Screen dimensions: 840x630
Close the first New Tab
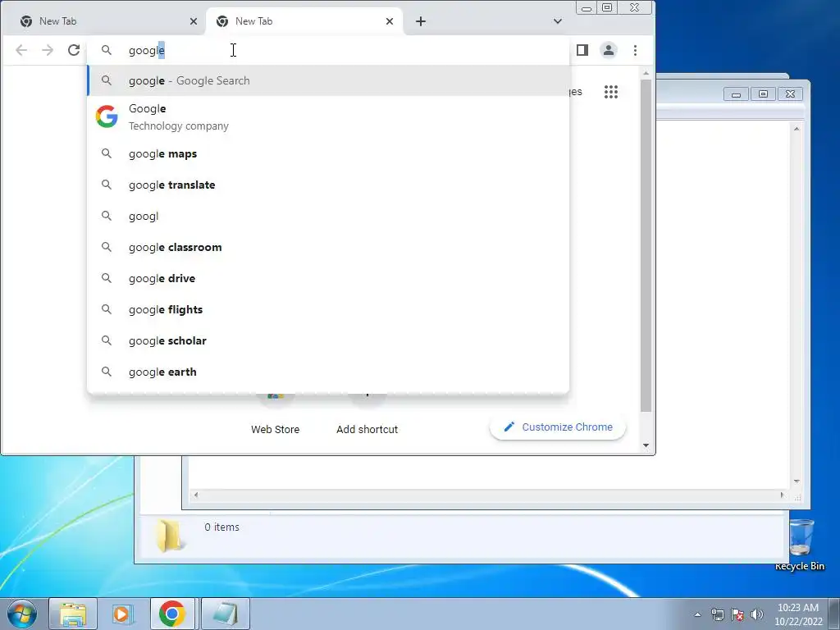(x=194, y=21)
